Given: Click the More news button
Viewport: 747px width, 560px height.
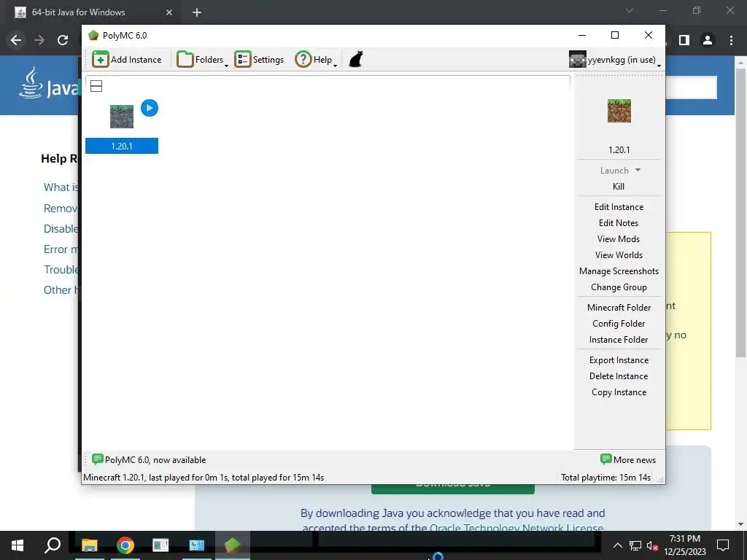Looking at the screenshot, I should pos(628,460).
